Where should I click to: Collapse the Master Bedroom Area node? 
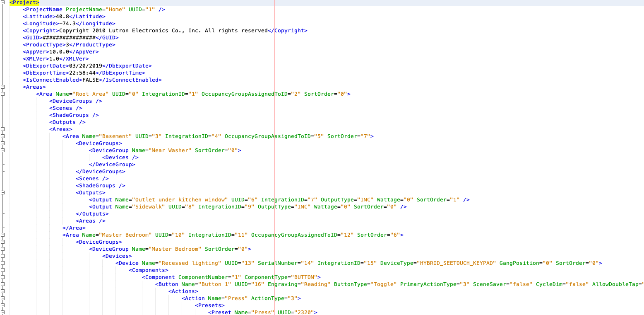(x=3, y=235)
